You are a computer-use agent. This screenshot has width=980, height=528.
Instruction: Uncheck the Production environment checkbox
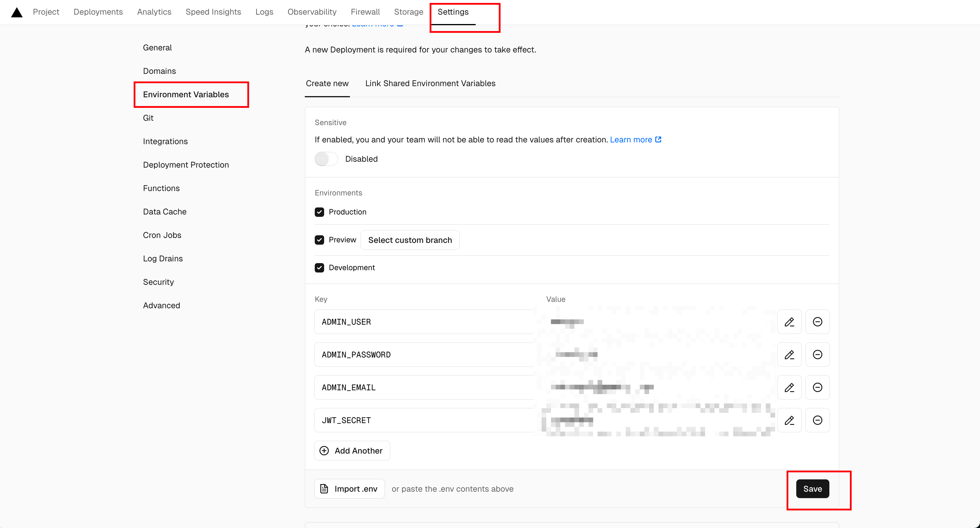[x=319, y=212]
